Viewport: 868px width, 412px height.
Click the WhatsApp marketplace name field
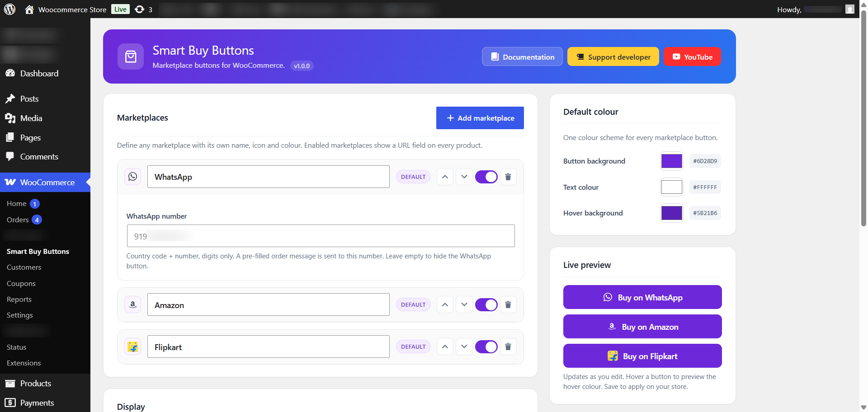(268, 177)
